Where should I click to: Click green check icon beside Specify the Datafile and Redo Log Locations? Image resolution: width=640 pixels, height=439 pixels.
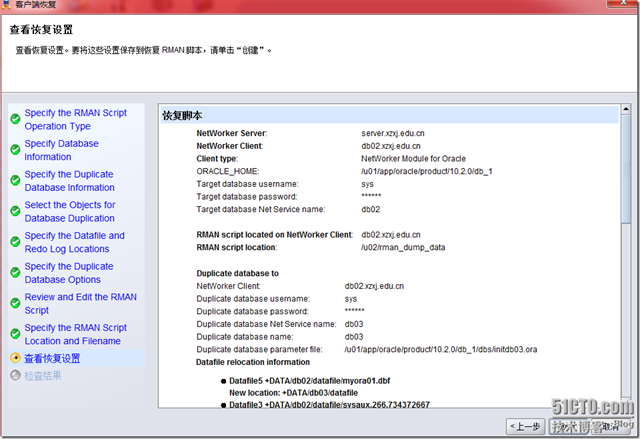point(16,242)
